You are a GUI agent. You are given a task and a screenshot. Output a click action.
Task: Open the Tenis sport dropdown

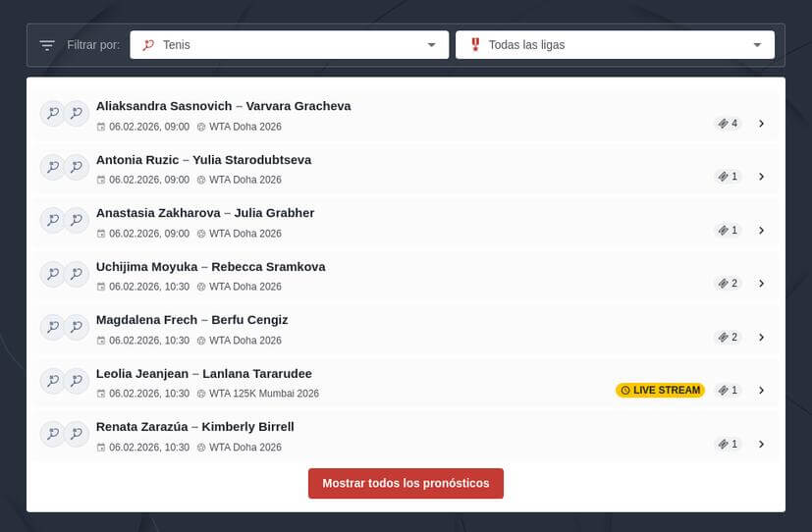point(289,45)
